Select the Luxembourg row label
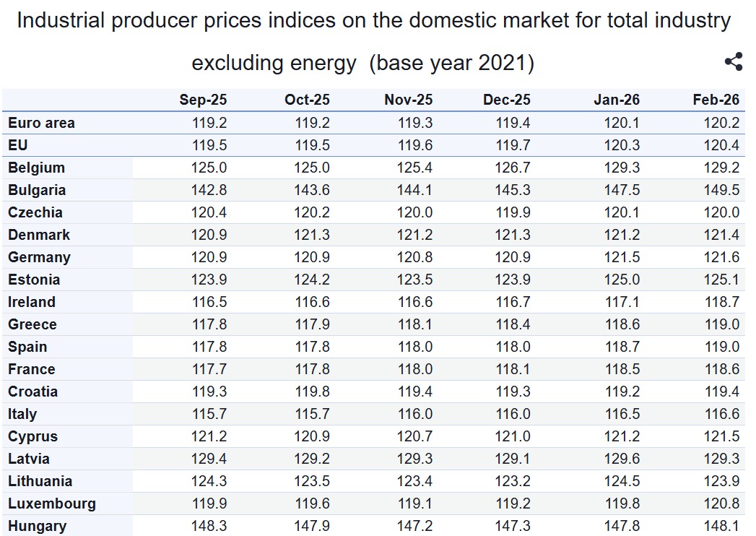The image size is (756, 536). 52,503
